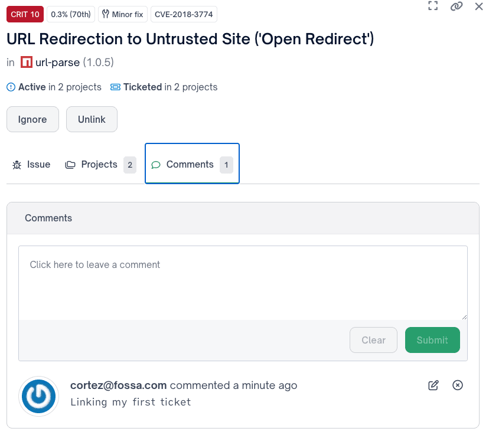Click the cortez@fossa.com avatar image

point(38,396)
